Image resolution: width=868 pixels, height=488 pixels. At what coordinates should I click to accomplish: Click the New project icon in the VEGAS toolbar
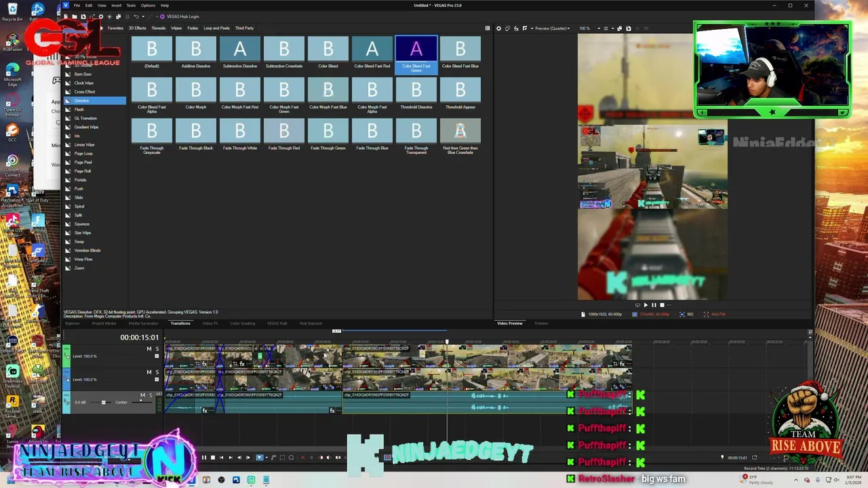click(66, 16)
